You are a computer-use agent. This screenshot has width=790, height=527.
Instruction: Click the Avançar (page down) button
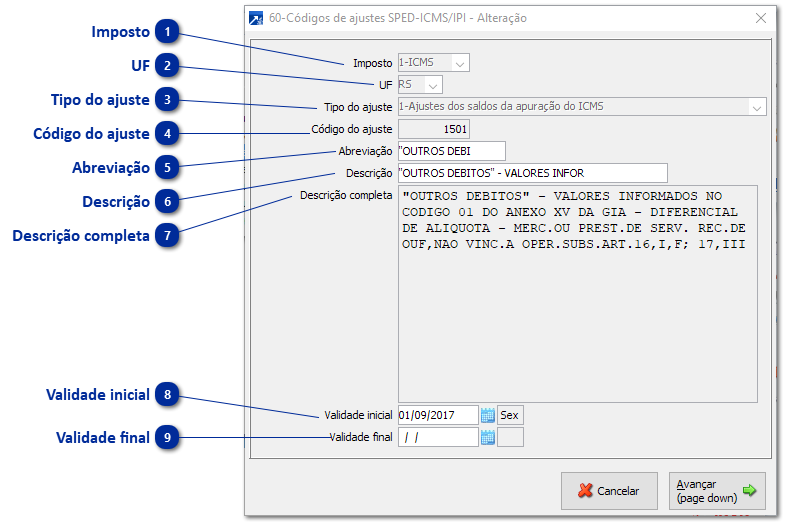tap(717, 491)
